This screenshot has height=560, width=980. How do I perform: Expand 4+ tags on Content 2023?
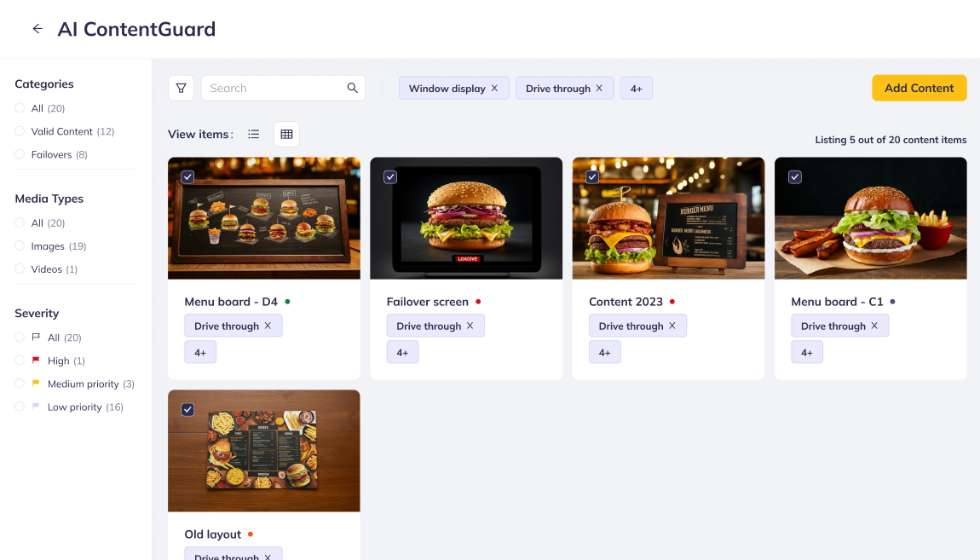coord(604,353)
